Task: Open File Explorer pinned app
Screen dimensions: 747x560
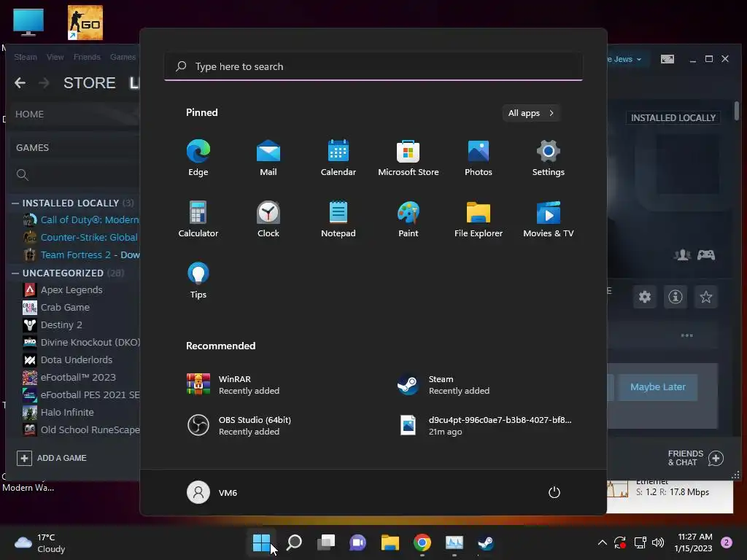Action: tap(479, 219)
